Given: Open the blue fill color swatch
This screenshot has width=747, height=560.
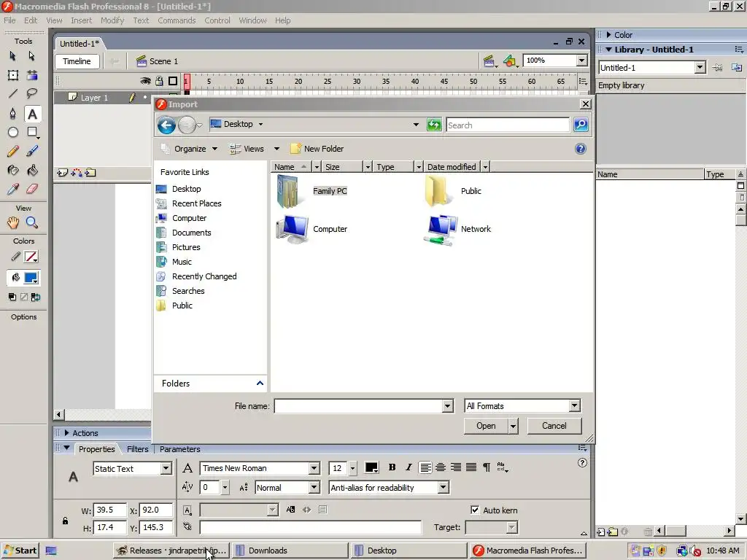Looking at the screenshot, I should click(31, 278).
